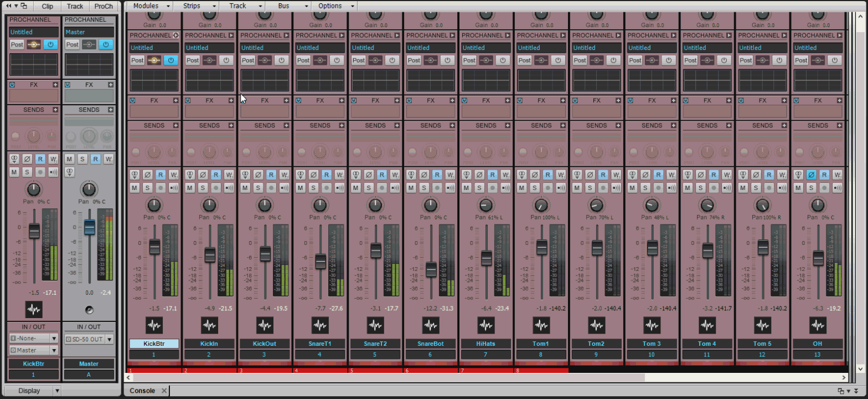The width and height of the screenshot is (868, 399).
Task: Click the KickBtr track name in console
Action: [154, 344]
